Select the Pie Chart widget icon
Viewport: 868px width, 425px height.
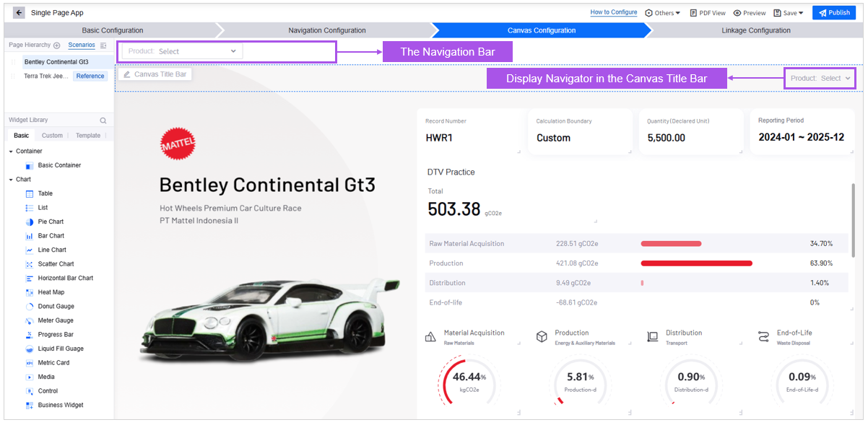click(x=30, y=222)
